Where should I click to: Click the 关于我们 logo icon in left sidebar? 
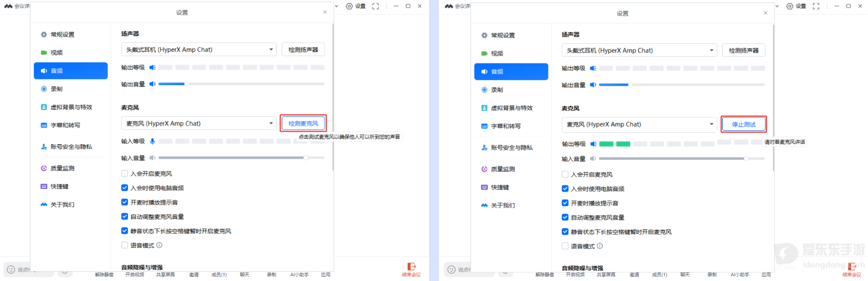44,204
